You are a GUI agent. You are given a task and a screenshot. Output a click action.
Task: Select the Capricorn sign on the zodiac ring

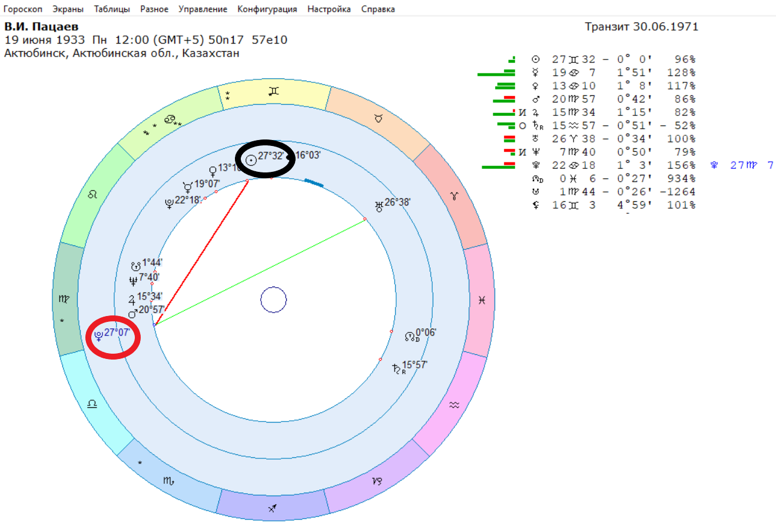coord(377,481)
